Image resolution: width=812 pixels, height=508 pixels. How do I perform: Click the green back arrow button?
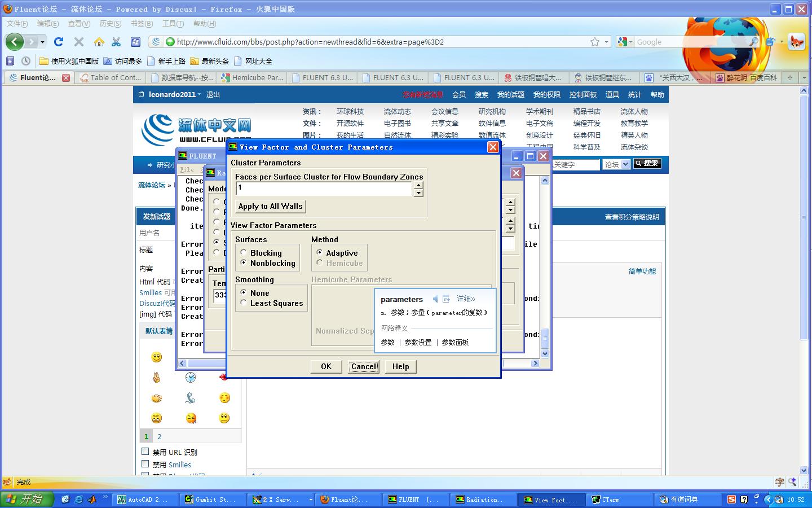click(15, 42)
